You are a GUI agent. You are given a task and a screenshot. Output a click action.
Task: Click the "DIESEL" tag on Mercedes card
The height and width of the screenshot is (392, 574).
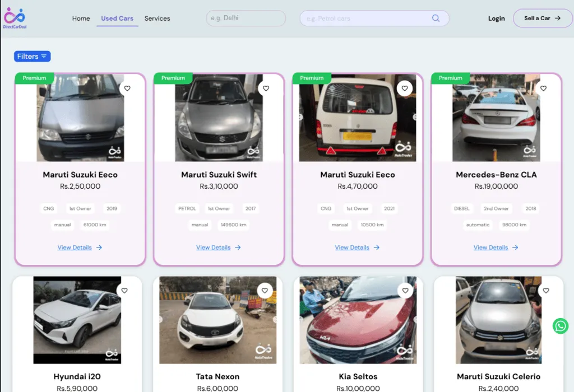(x=462, y=208)
